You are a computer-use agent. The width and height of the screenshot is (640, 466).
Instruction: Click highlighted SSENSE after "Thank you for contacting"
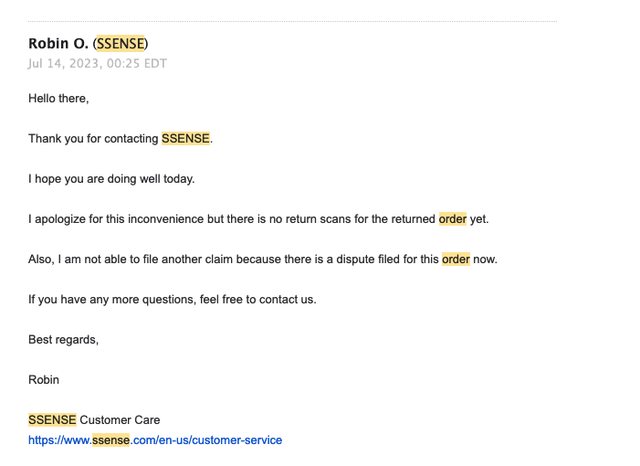tap(186, 138)
